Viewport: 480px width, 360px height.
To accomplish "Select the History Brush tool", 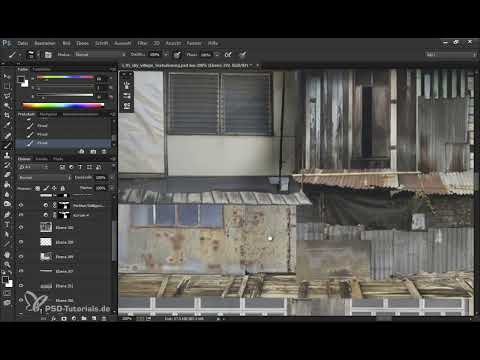I will tap(7, 165).
